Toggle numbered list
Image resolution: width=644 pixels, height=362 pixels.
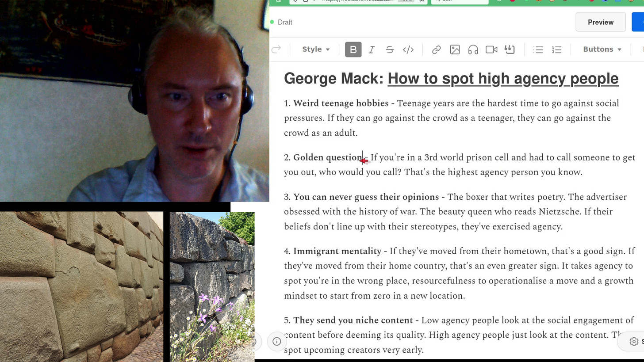pos(557,50)
